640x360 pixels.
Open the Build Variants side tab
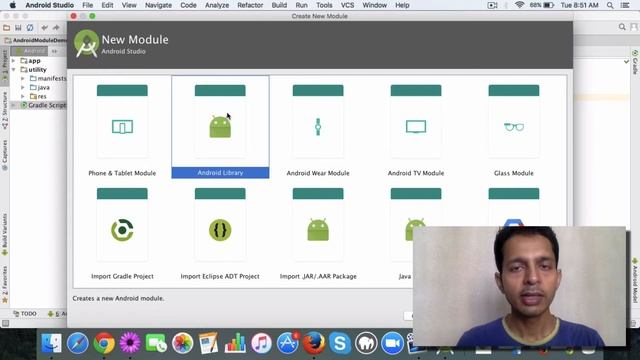coord(4,234)
